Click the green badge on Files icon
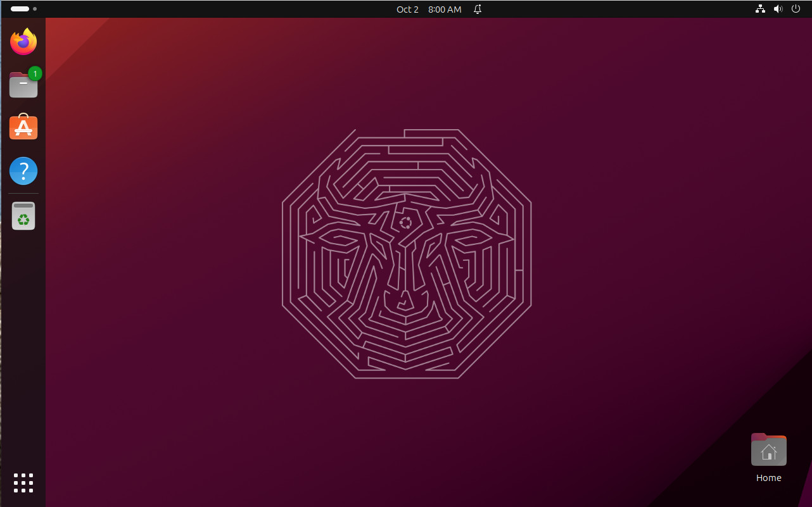The image size is (812, 507). point(35,73)
